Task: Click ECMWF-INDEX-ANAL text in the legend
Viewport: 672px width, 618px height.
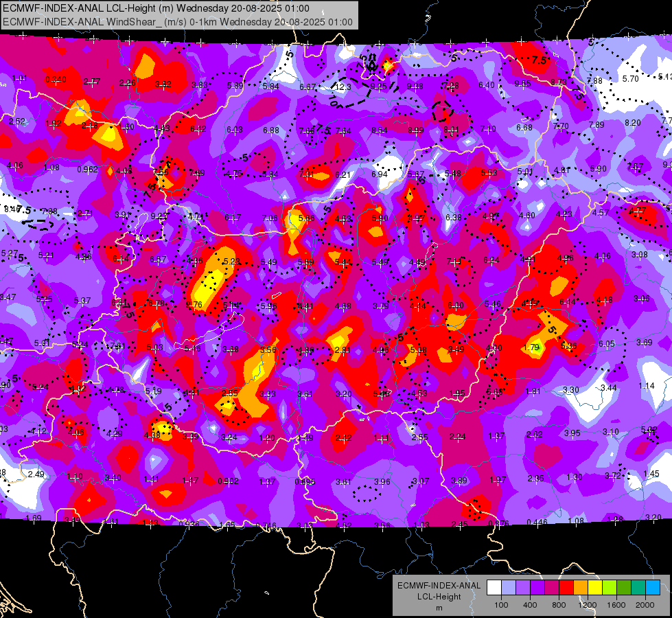Action: (439, 586)
